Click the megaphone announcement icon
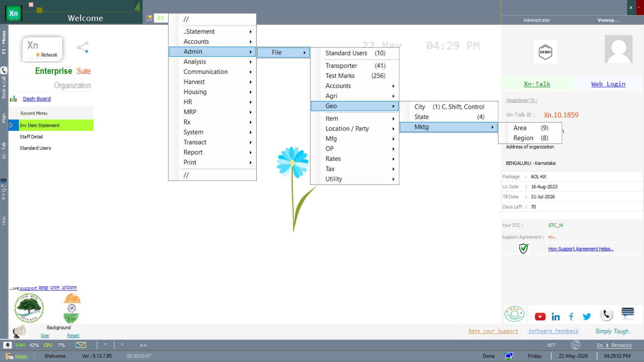 click(19, 331)
